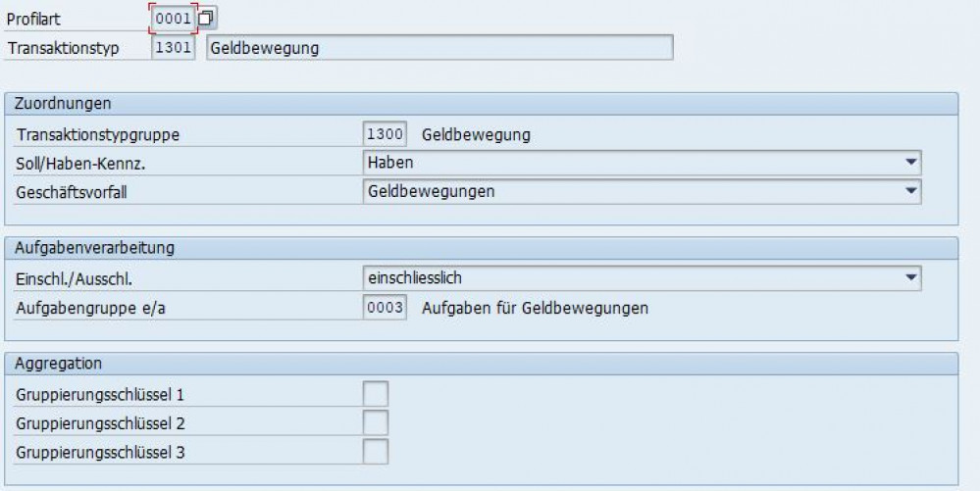Click the Transaktionstypgruppe field showing 1300

click(385, 133)
